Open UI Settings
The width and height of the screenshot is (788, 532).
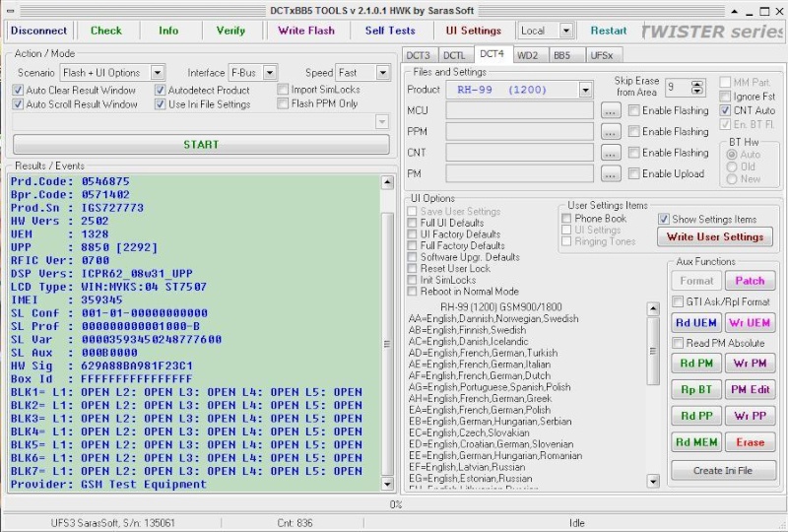tap(474, 31)
